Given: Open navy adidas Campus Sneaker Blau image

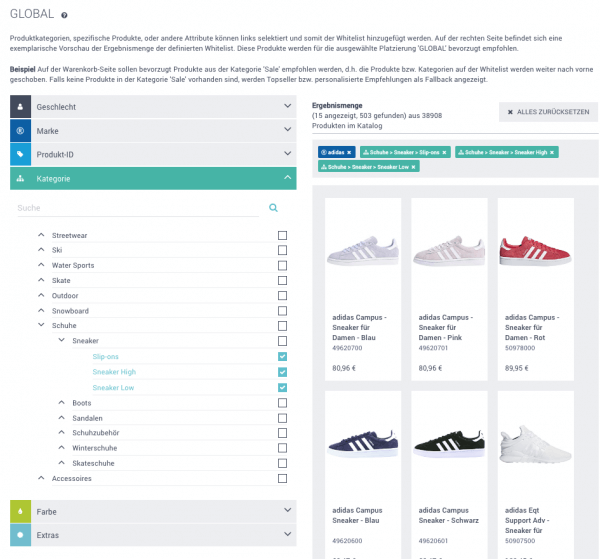Looking at the screenshot, I should click(x=363, y=444).
